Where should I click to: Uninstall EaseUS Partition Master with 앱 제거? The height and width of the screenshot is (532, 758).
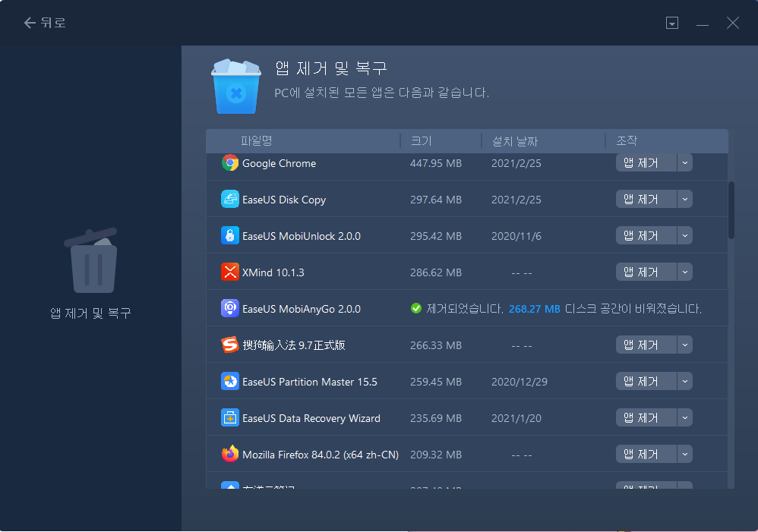coord(646,381)
